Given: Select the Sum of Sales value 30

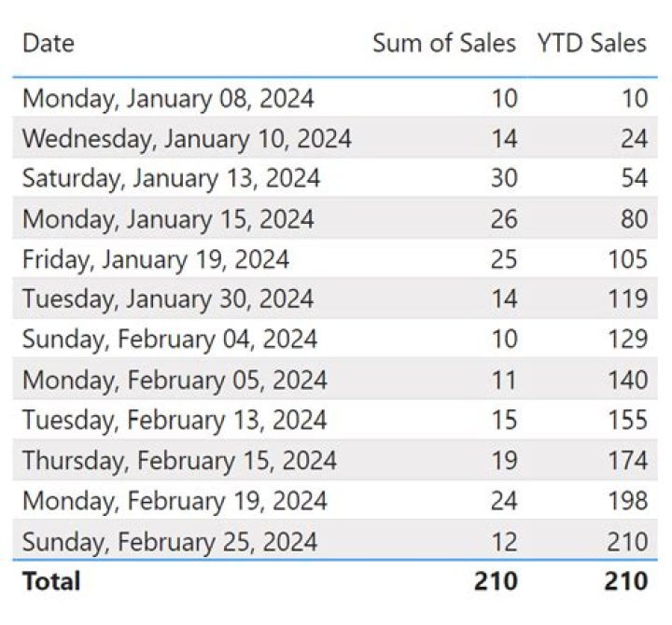Looking at the screenshot, I should 504,178.
